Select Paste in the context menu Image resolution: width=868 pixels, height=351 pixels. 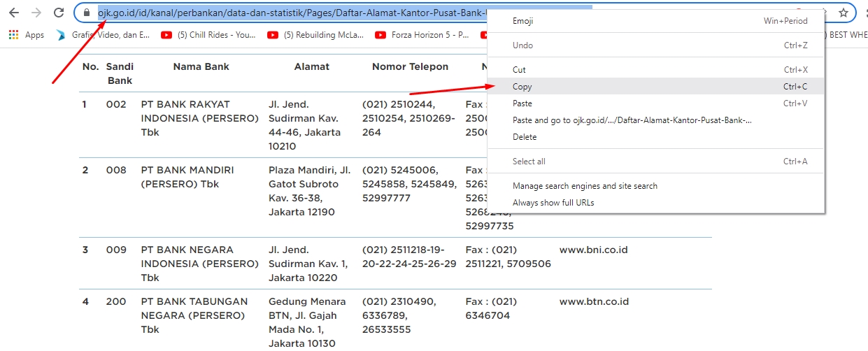pos(656,103)
